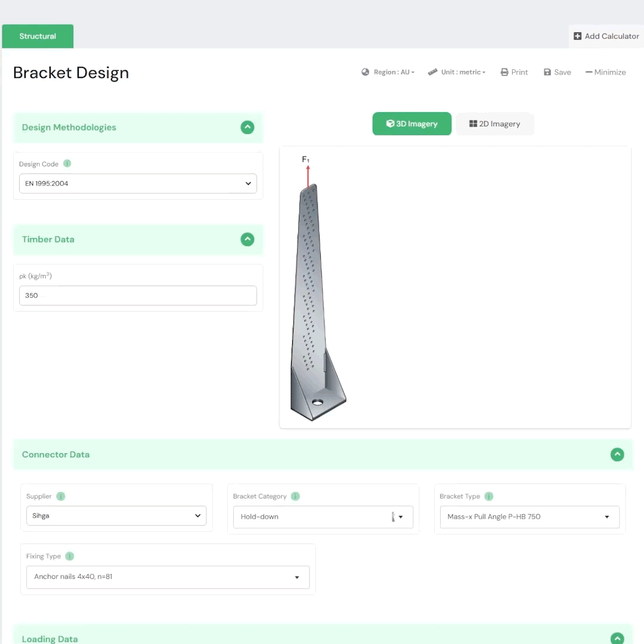Open the Unit : metric selector
The image size is (644, 644).
(457, 72)
